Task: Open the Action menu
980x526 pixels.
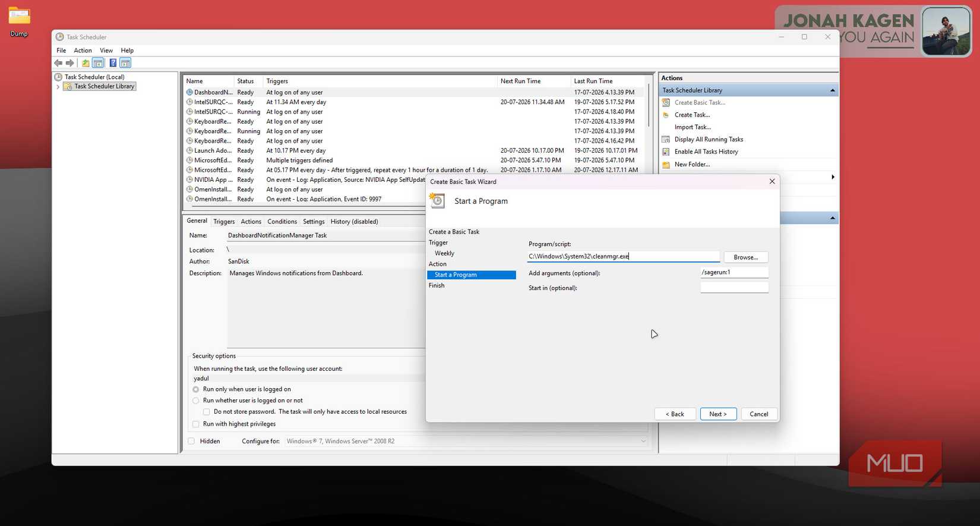Action: (x=83, y=51)
